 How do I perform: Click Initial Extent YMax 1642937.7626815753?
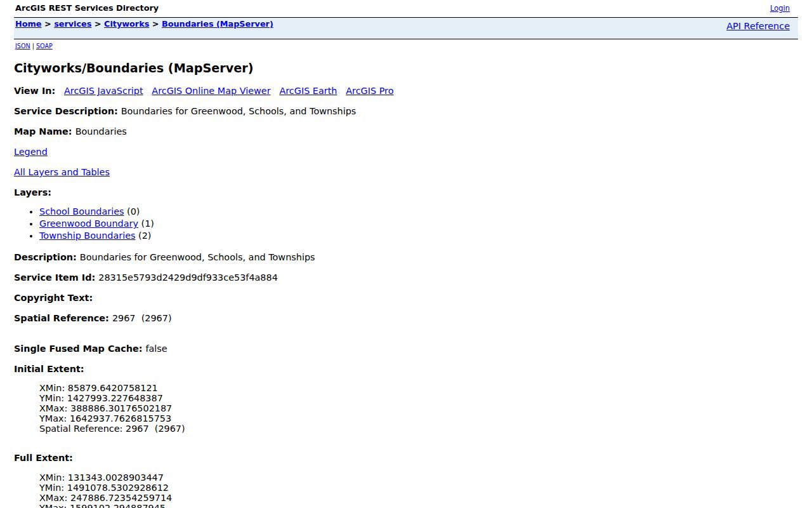click(x=105, y=418)
